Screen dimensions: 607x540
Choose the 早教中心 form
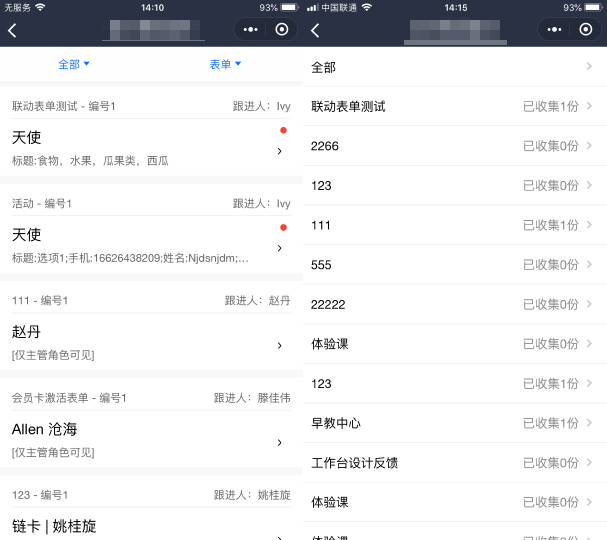[x=455, y=423]
